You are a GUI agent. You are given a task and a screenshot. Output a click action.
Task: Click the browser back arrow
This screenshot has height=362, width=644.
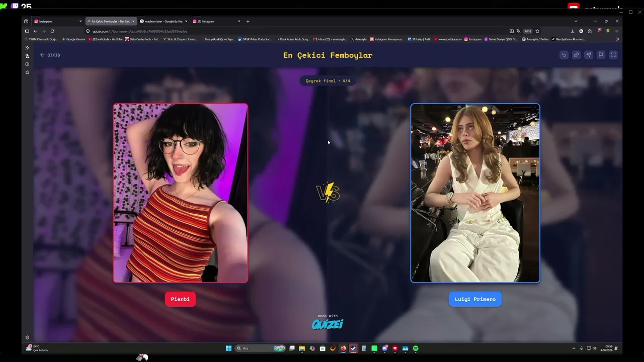(x=35, y=31)
